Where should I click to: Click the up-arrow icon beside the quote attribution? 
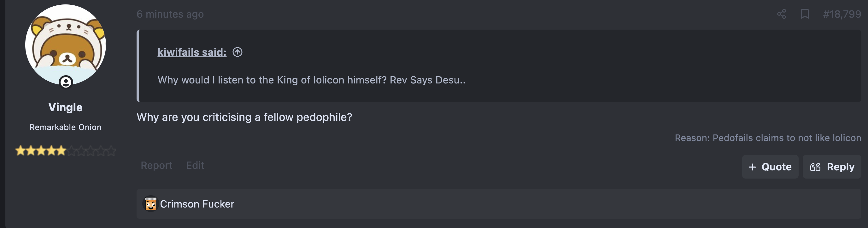238,52
